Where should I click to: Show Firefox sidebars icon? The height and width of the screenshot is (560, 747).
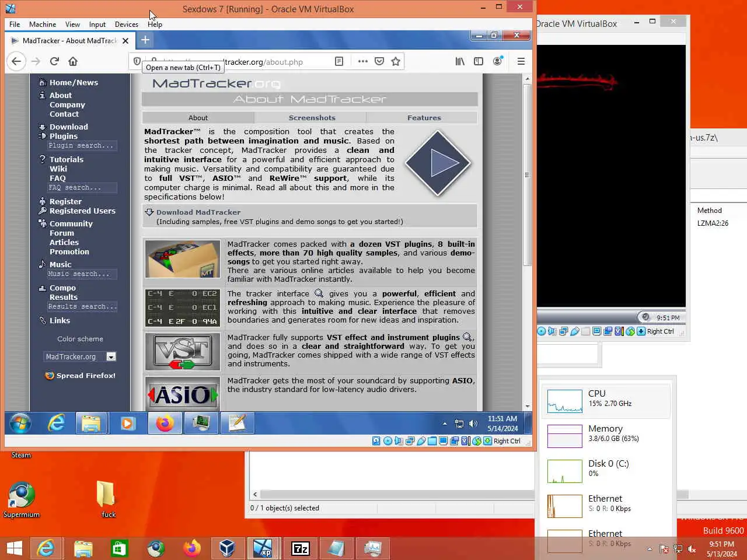(479, 61)
